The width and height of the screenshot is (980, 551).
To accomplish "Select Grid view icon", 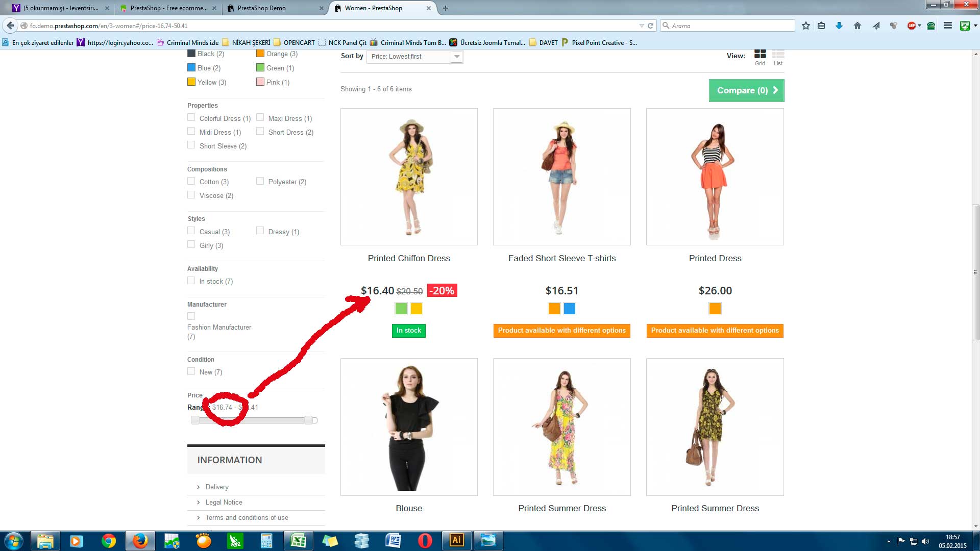I will 760,55.
